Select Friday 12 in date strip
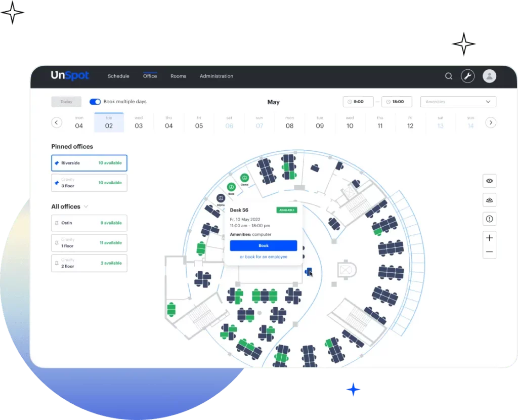The image size is (518, 420). click(410, 122)
